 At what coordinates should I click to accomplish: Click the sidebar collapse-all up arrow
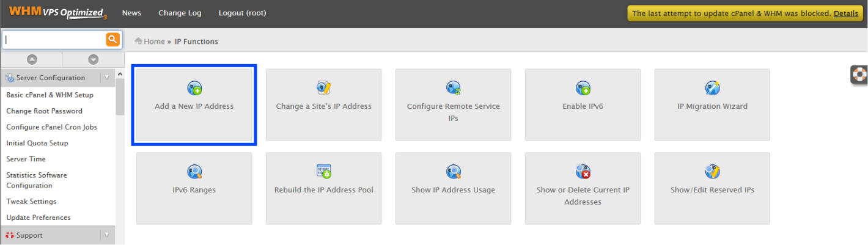tap(32, 60)
